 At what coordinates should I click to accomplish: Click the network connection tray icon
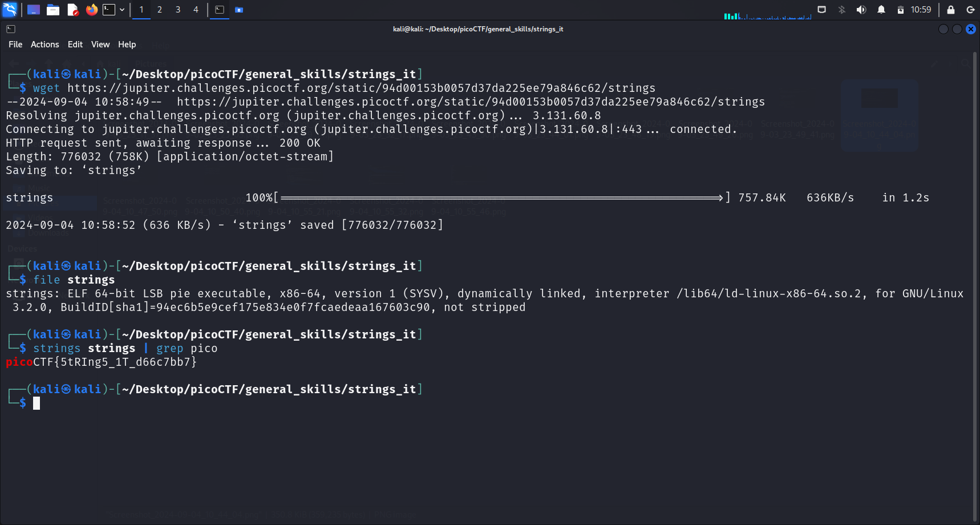821,10
